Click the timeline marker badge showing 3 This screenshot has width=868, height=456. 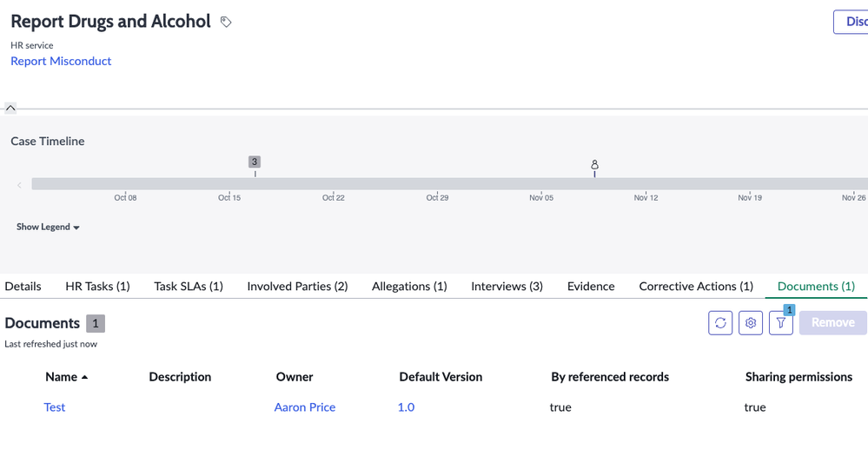(255, 162)
